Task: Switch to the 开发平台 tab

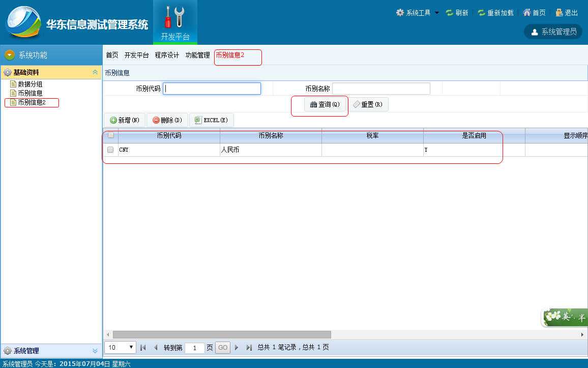Action: tap(136, 55)
